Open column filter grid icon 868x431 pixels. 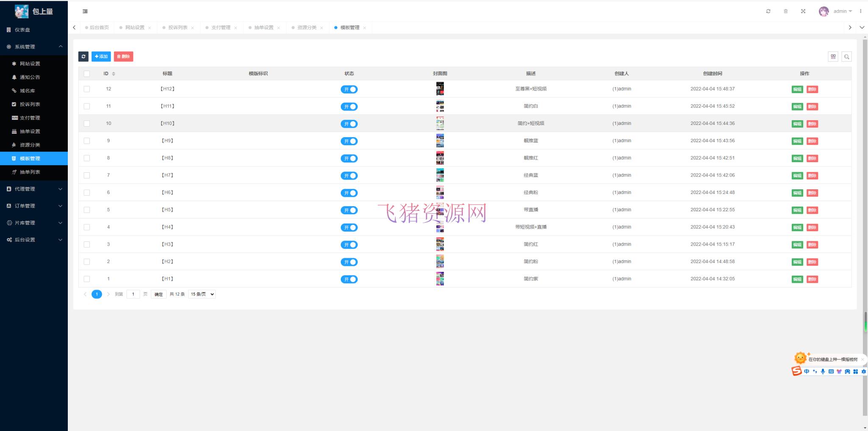point(833,57)
